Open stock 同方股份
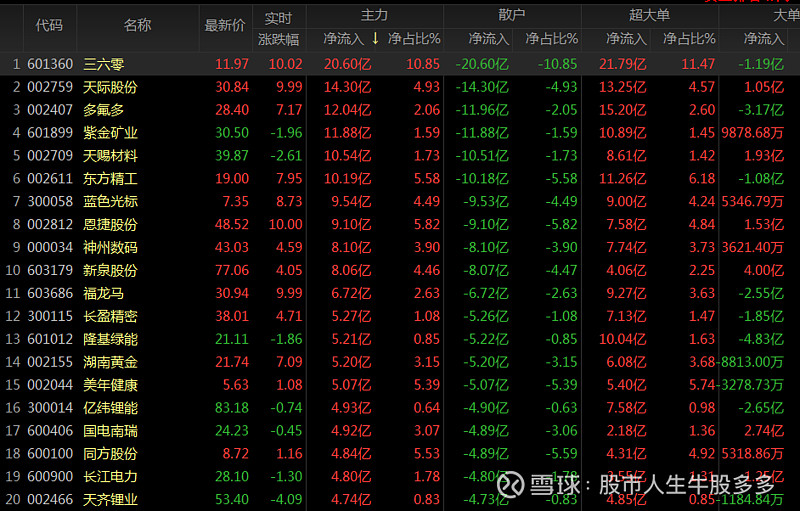This screenshot has width=800, height=511. (x=111, y=454)
